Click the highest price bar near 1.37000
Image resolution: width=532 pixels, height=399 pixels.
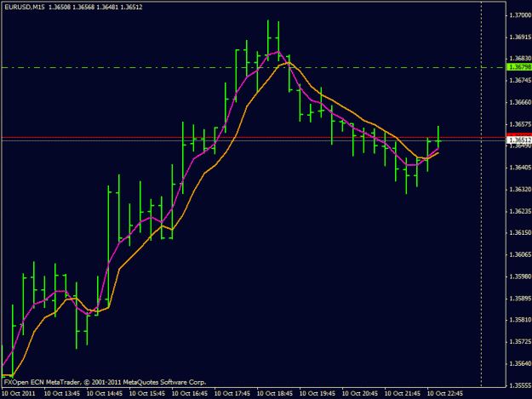pyautogui.click(x=268, y=41)
